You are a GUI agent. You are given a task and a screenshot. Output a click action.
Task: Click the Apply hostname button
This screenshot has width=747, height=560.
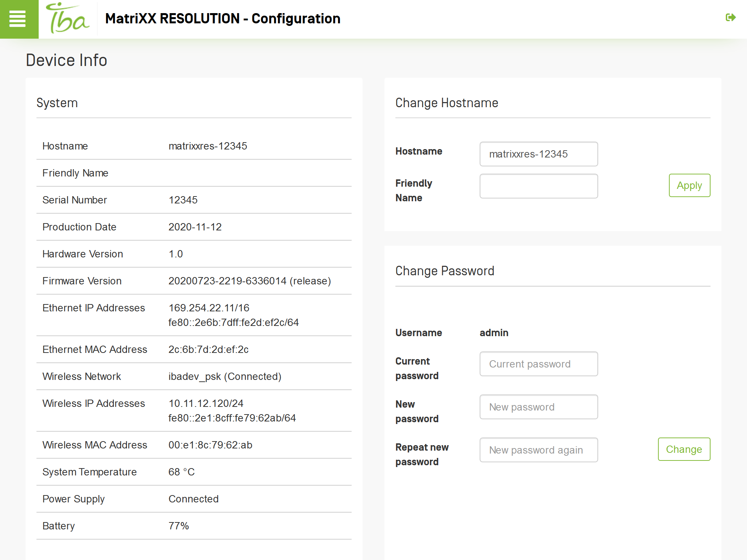pos(689,186)
